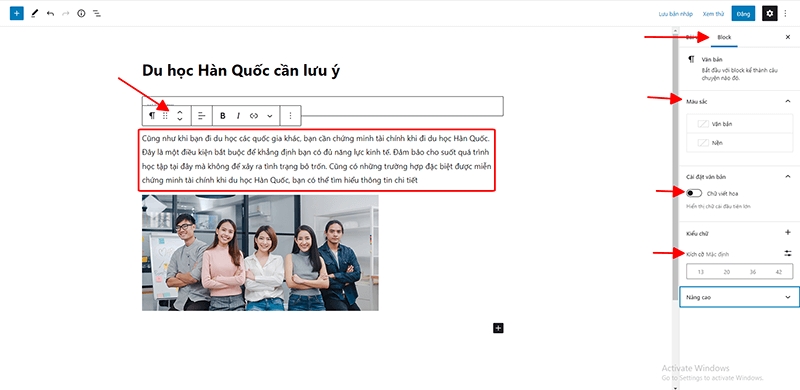800x390 pixels.
Task: Apply bold formatting in block toolbar
Action: click(222, 116)
